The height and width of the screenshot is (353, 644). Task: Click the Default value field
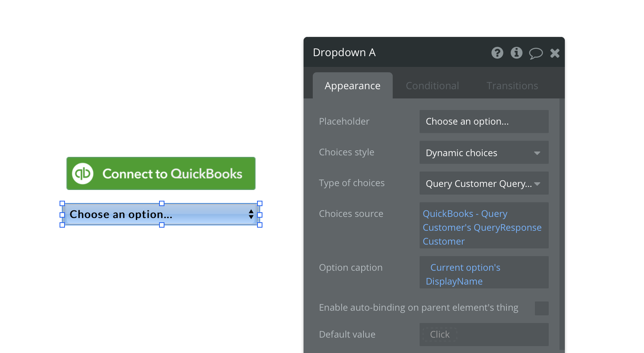tap(484, 335)
